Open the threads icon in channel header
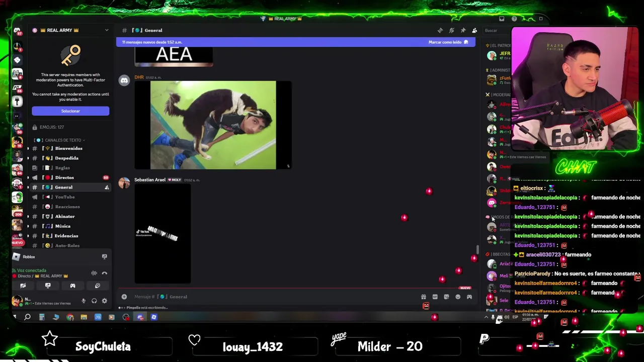The width and height of the screenshot is (644, 362). point(440,30)
